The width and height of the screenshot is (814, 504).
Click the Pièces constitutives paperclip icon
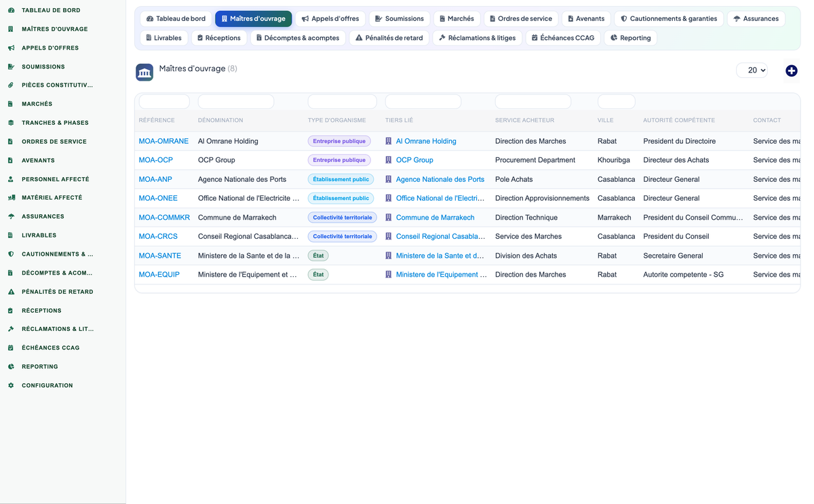click(x=11, y=85)
